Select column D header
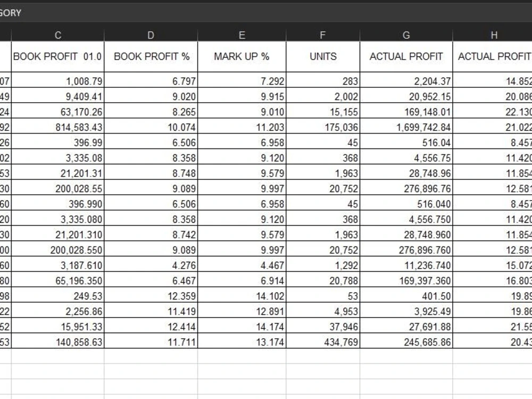 point(151,35)
